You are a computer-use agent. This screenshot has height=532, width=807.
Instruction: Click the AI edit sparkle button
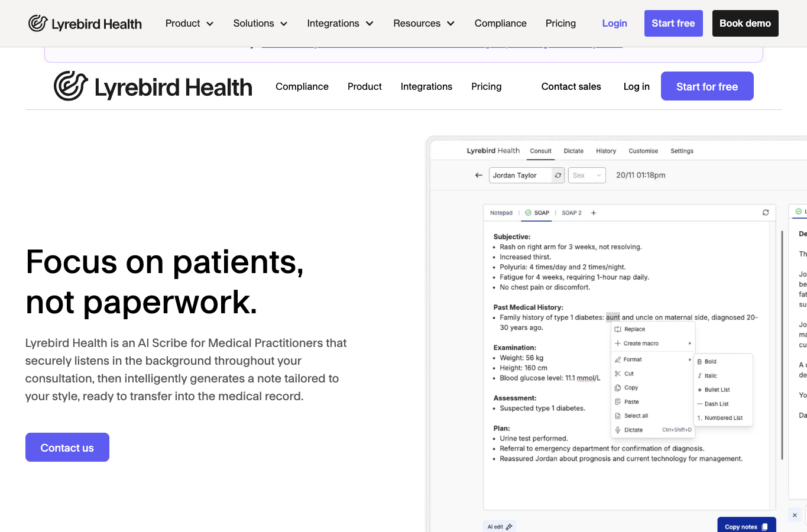pyautogui.click(x=500, y=527)
